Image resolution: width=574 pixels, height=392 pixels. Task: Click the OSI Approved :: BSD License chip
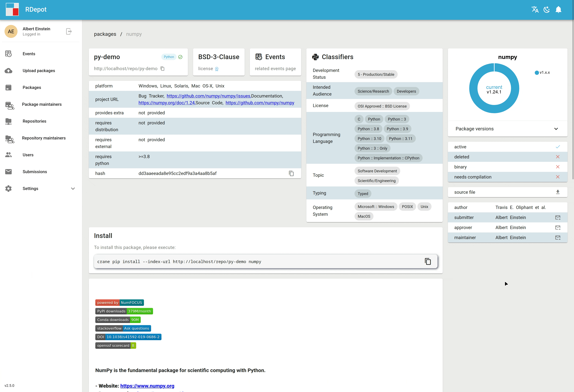(x=382, y=106)
